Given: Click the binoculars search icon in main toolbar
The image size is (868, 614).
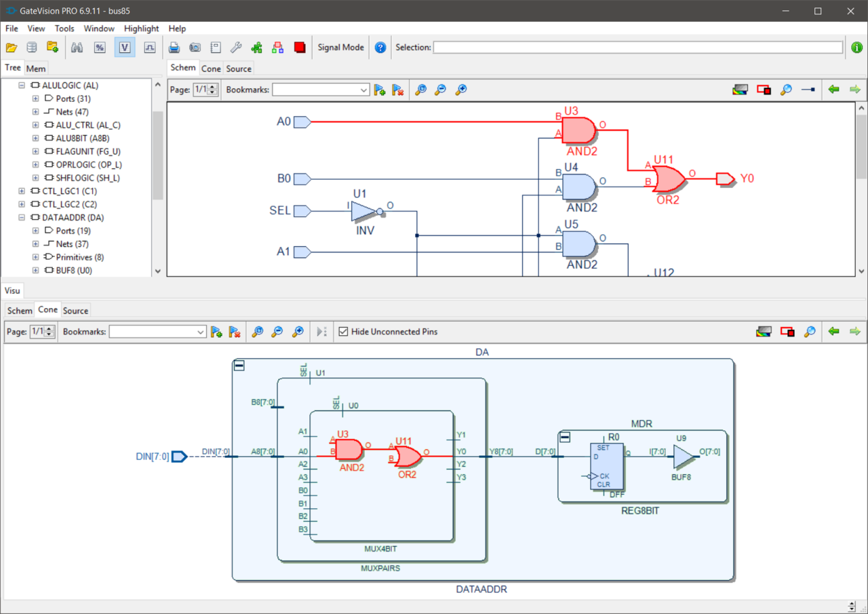Looking at the screenshot, I should click(77, 47).
